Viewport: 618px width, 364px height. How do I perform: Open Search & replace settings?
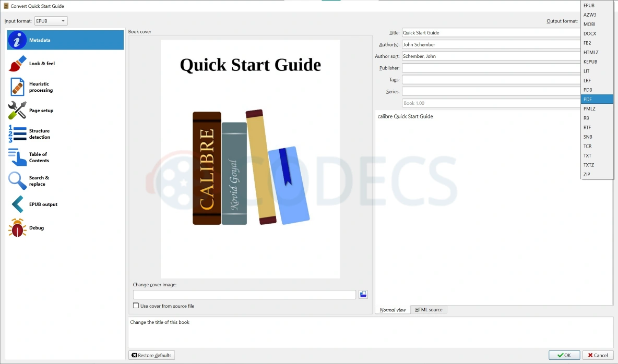click(x=65, y=181)
